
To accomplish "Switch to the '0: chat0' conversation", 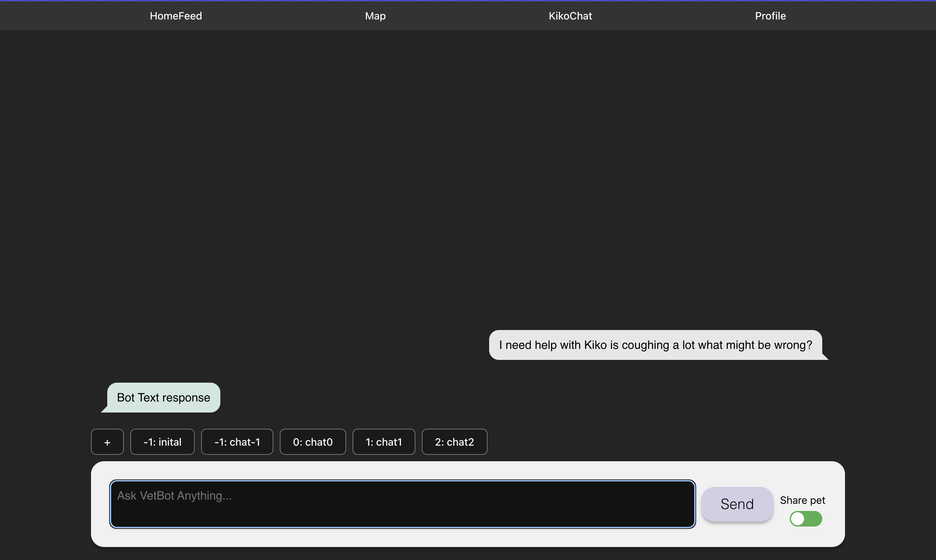I will (x=313, y=442).
